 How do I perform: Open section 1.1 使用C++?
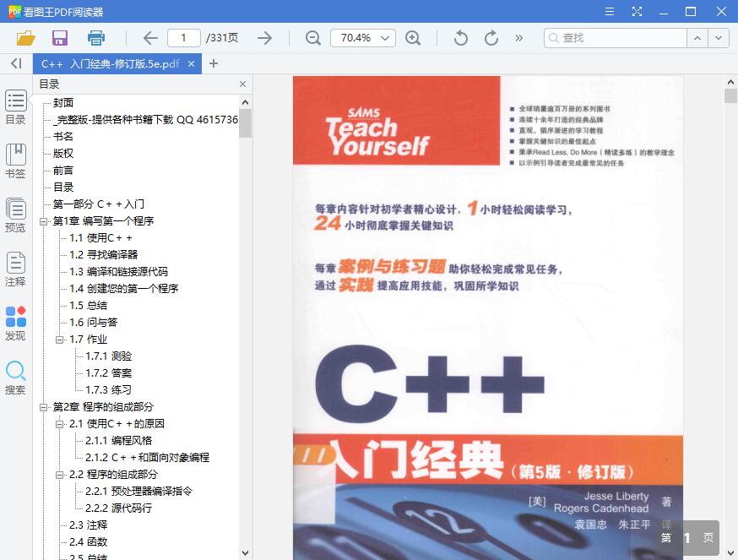[100, 238]
